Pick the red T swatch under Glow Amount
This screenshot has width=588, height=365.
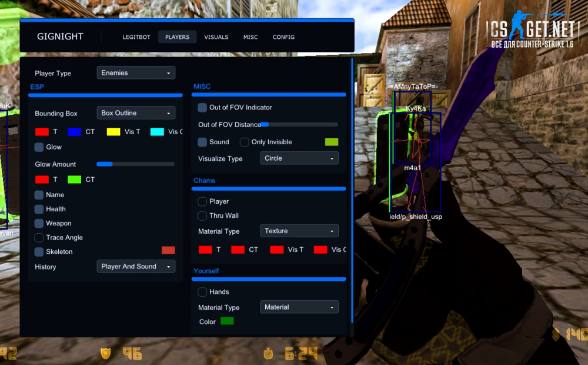pos(42,180)
